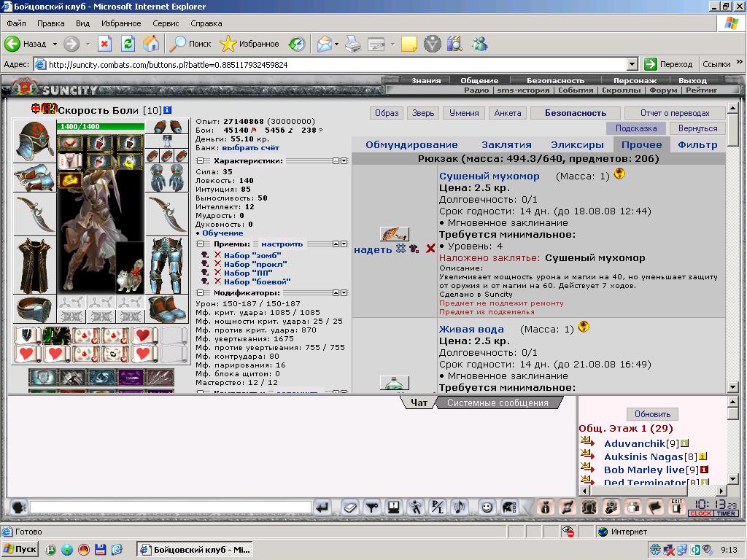Toggle the TIMER mode button
Viewport: 747px width, 560px height.
point(726,513)
